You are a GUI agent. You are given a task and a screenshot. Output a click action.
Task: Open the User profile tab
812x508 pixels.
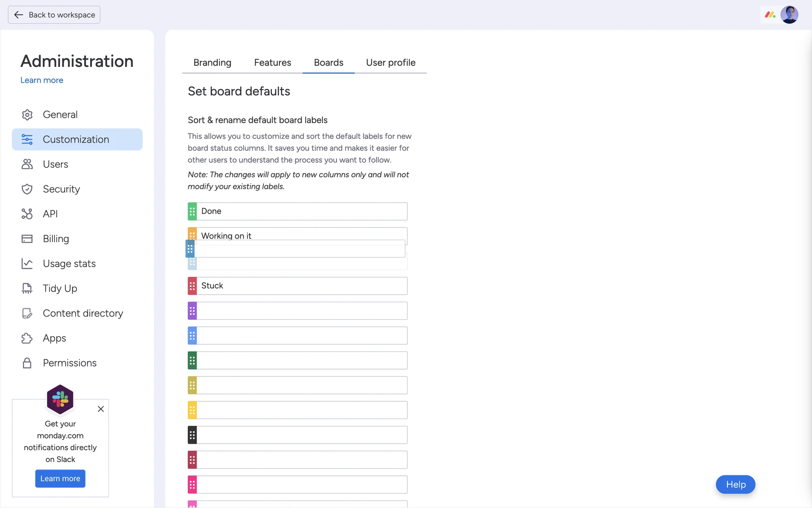pyautogui.click(x=390, y=63)
